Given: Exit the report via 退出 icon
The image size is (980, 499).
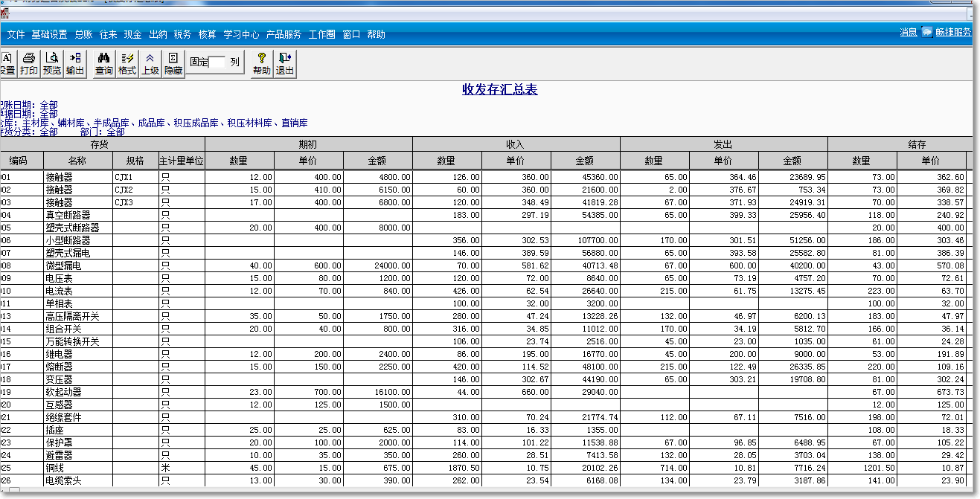Looking at the screenshot, I should pos(285,63).
